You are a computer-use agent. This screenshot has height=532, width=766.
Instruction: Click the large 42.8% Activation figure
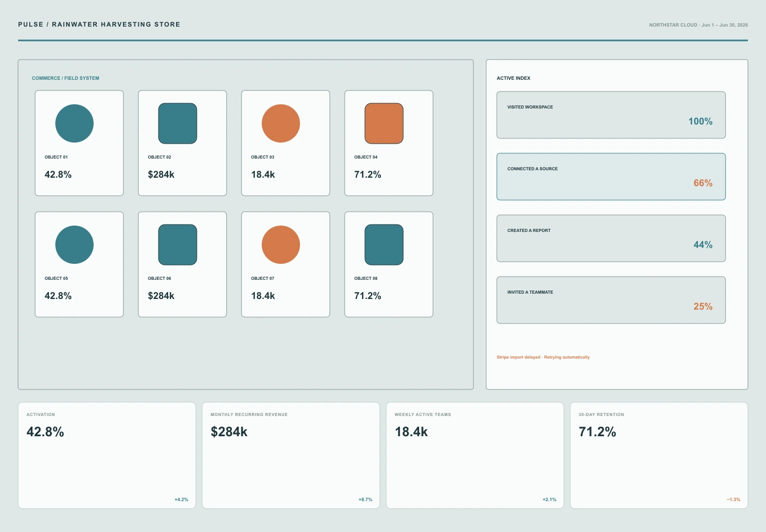(45, 432)
